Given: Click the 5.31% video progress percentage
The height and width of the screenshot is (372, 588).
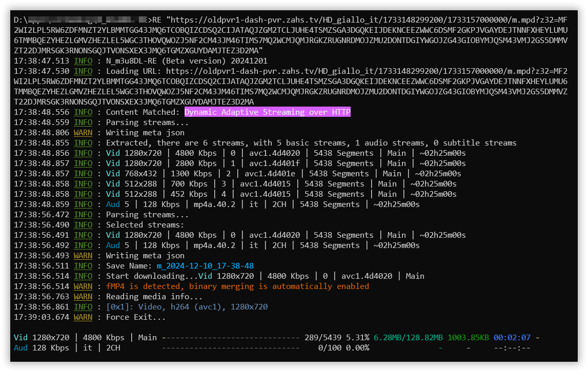Looking at the screenshot, I should pos(358,338).
